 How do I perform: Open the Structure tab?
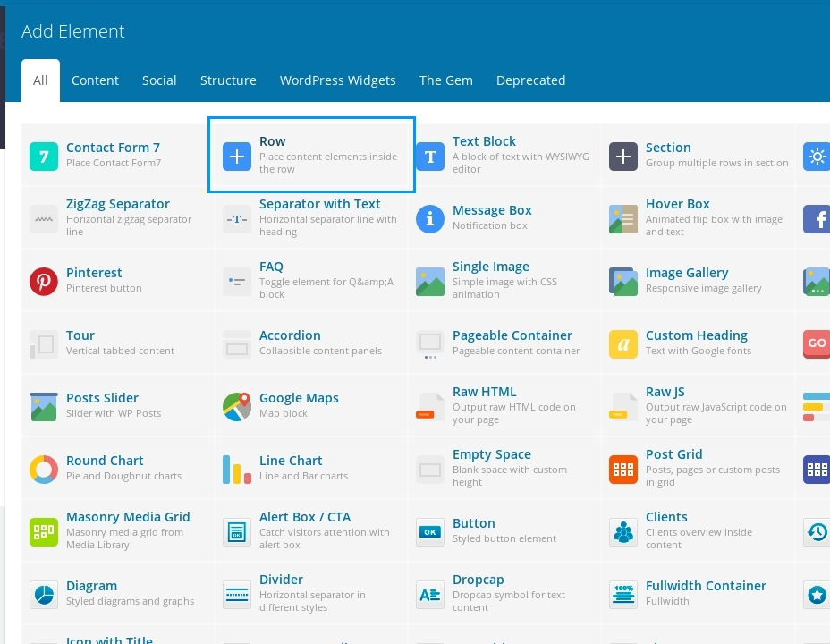tap(228, 80)
